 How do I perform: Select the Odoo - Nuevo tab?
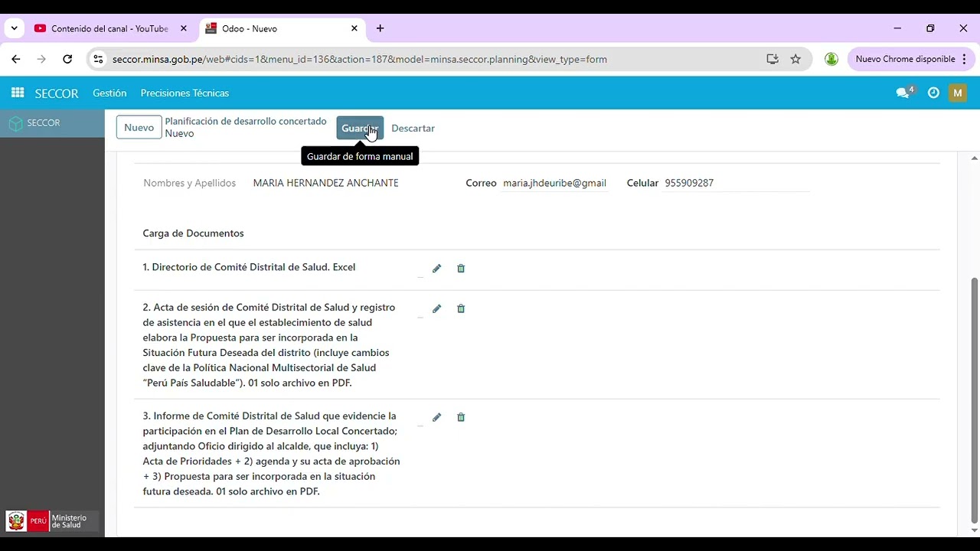(x=283, y=28)
